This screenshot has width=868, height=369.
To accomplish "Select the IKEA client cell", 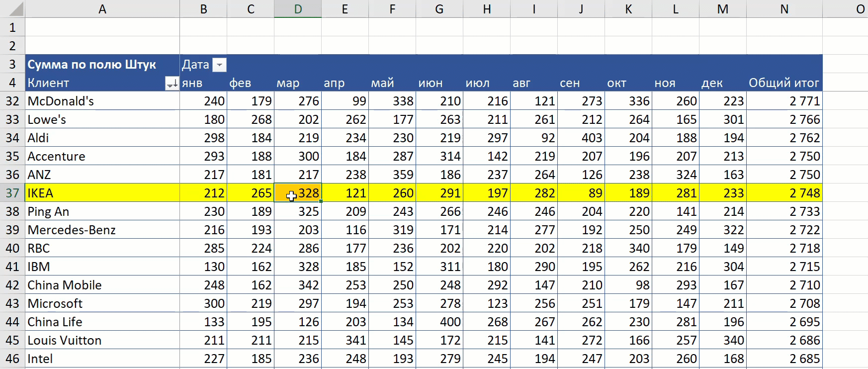I will pos(102,193).
